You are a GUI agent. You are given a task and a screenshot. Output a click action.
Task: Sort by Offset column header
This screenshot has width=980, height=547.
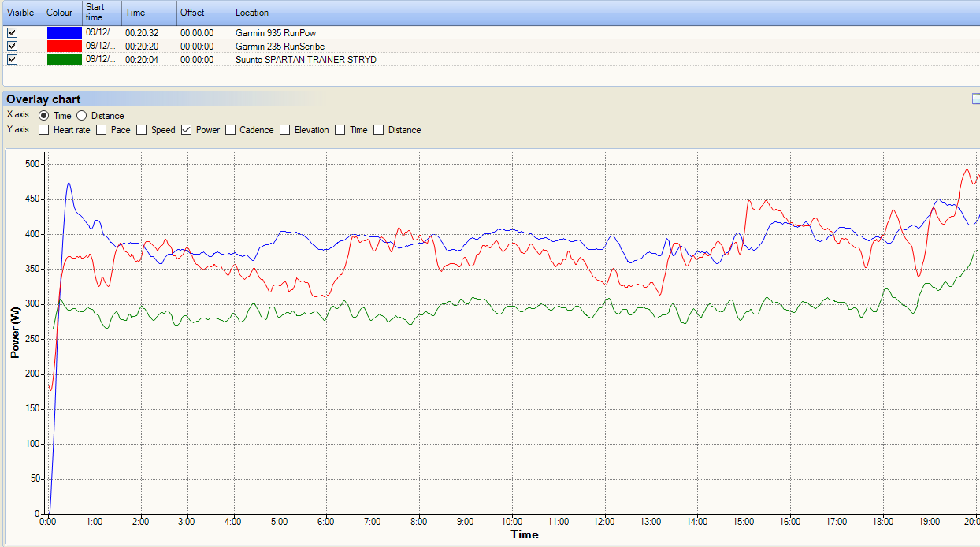(x=204, y=13)
